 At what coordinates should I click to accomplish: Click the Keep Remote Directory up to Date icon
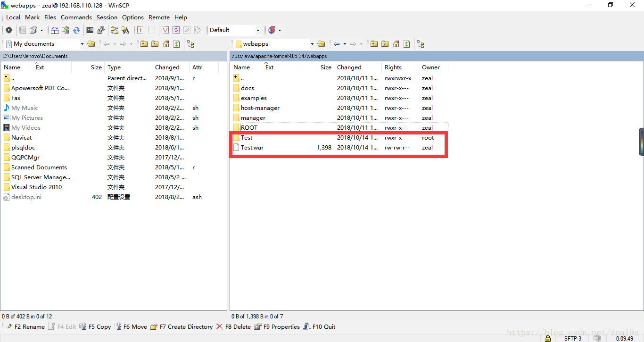(76, 30)
